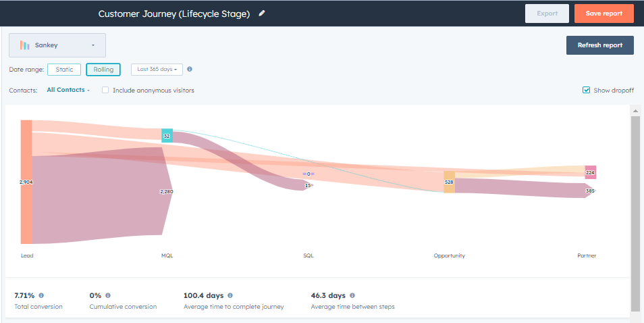This screenshot has width=644, height=323.
Task: Open info tooltip next to date range
Action: point(190,69)
